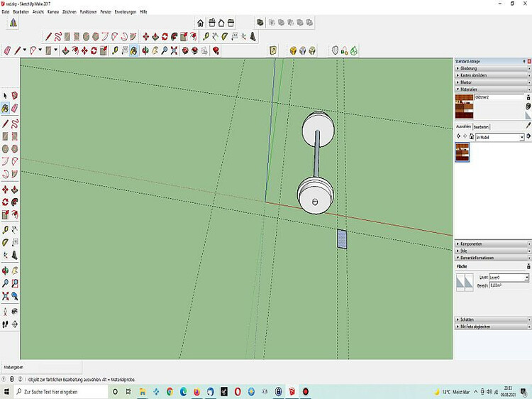Activate the Orbit tool in left toolbar

6,270
